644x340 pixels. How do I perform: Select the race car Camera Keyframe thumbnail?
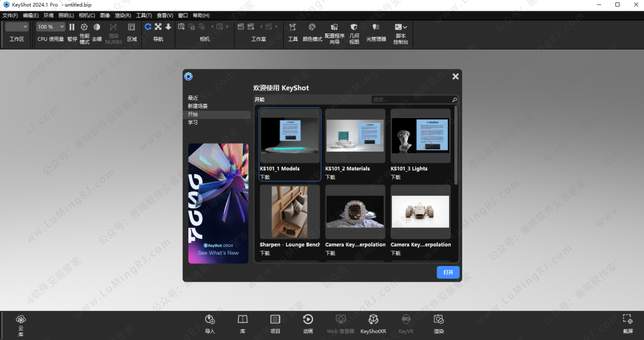point(420,212)
